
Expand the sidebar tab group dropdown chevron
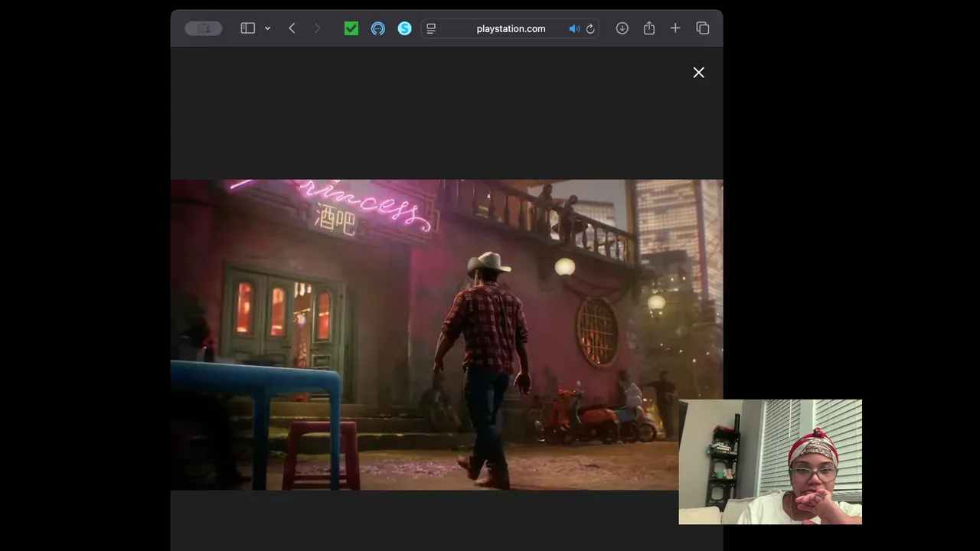point(267,28)
